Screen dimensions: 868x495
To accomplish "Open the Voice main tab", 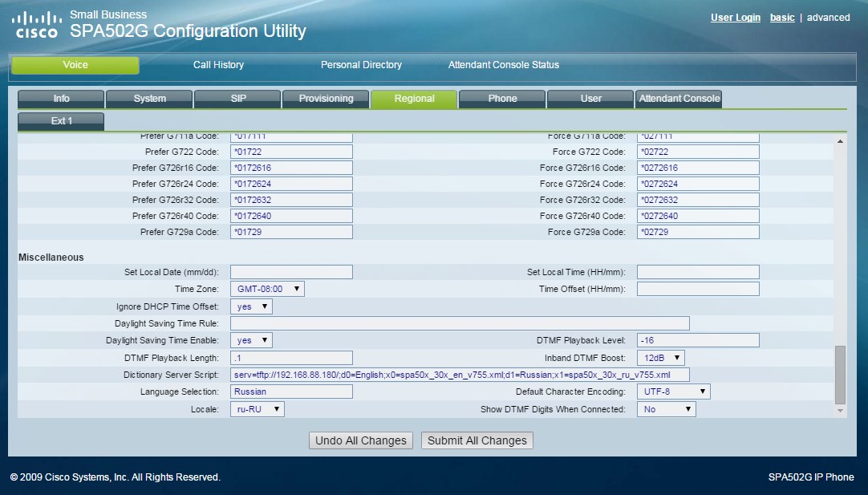I will [x=75, y=65].
